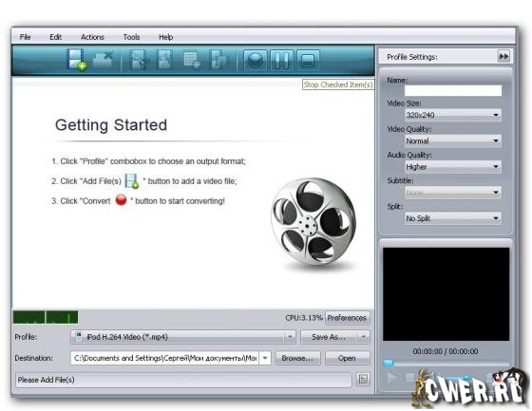532x411 pixels.
Task: Click the preview seek slider handle
Action: click(389, 363)
